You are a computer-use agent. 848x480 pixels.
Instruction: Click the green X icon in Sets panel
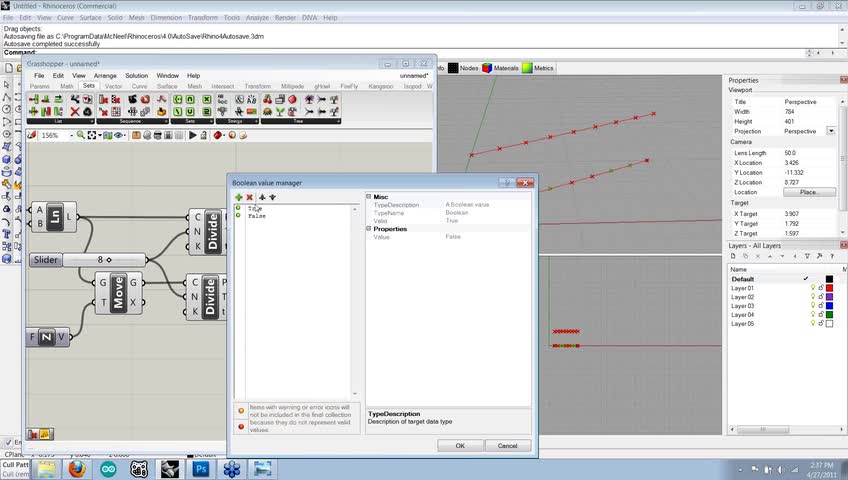pyautogui.click(x=207, y=99)
